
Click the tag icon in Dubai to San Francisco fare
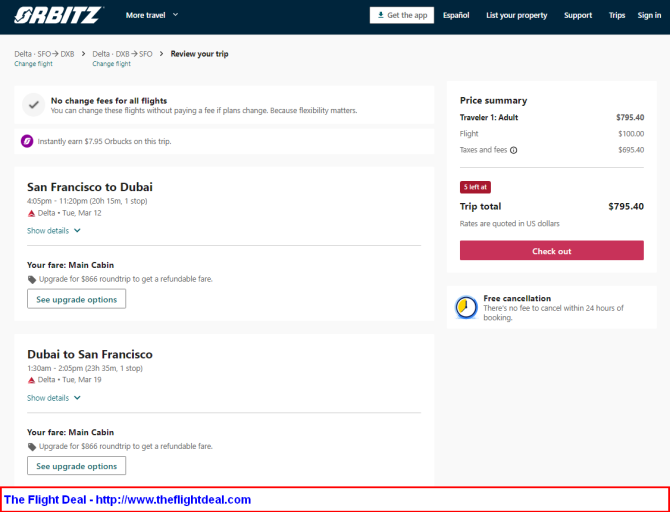(32, 447)
